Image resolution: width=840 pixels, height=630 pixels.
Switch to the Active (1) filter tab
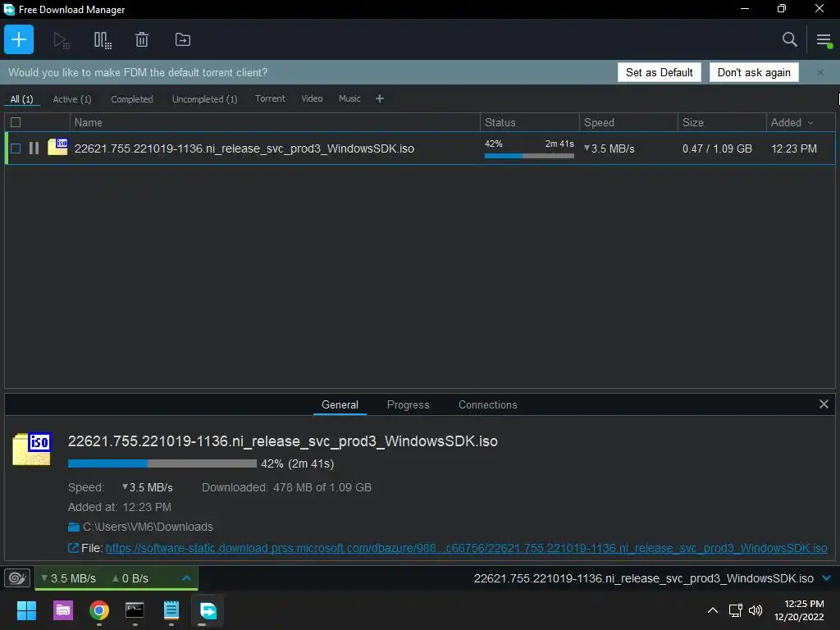tap(72, 99)
